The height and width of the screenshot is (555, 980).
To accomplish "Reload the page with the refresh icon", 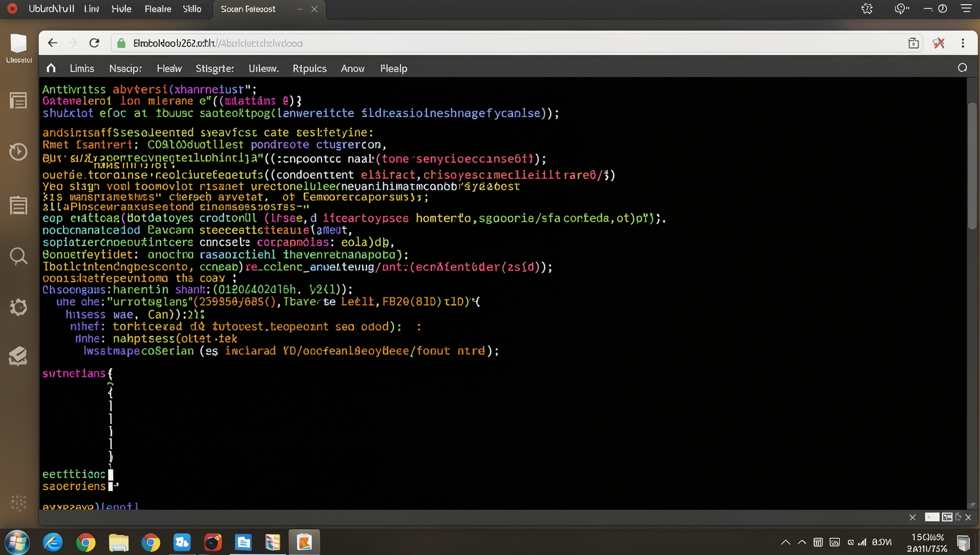I will [x=94, y=43].
